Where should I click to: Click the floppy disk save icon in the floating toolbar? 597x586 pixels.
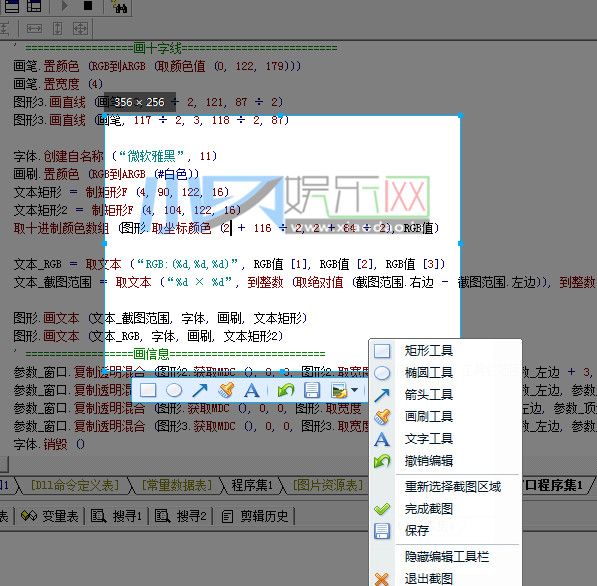pyautogui.click(x=311, y=390)
